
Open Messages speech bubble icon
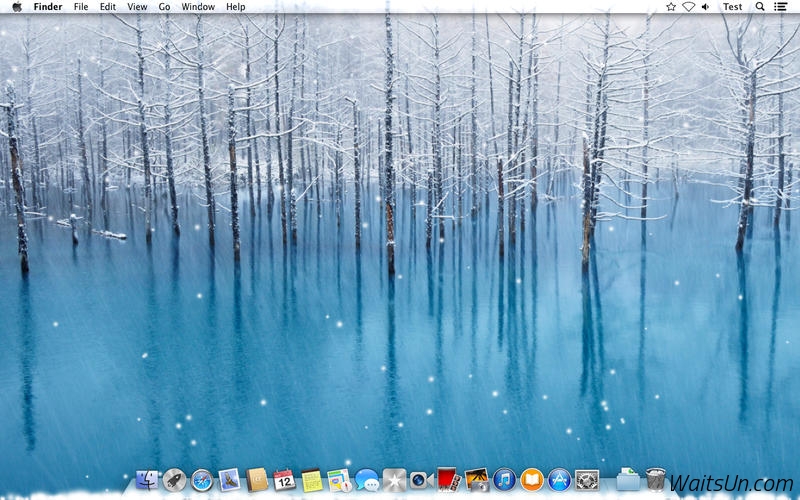click(x=367, y=480)
